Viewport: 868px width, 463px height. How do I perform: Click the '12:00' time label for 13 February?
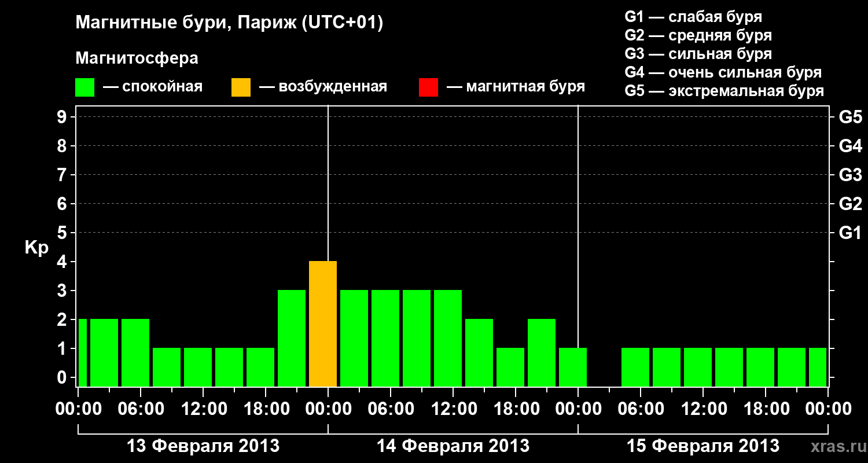tap(203, 409)
